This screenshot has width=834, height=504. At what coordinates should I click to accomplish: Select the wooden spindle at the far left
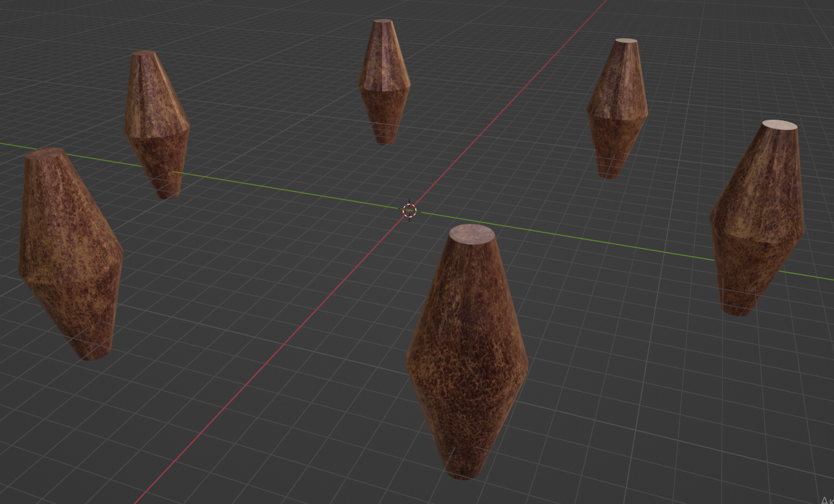[71, 253]
